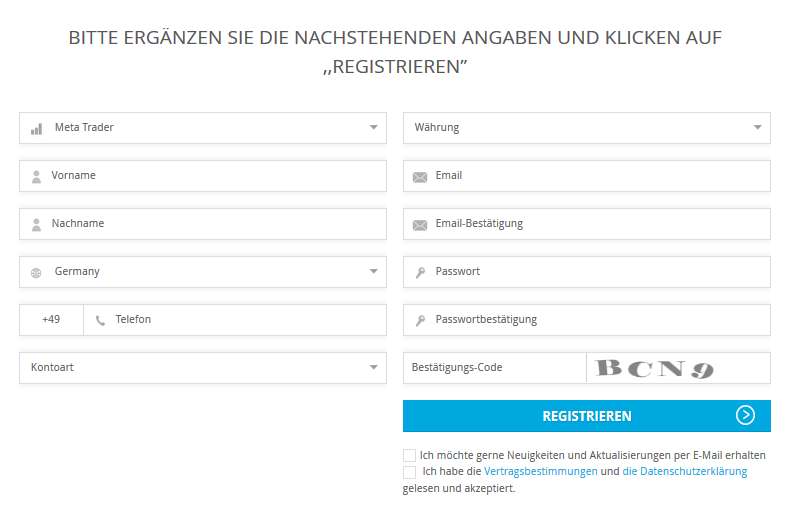Viewport: 800px width, 515px height.
Task: Click the globe icon beside Germany
Action: [x=36, y=273]
